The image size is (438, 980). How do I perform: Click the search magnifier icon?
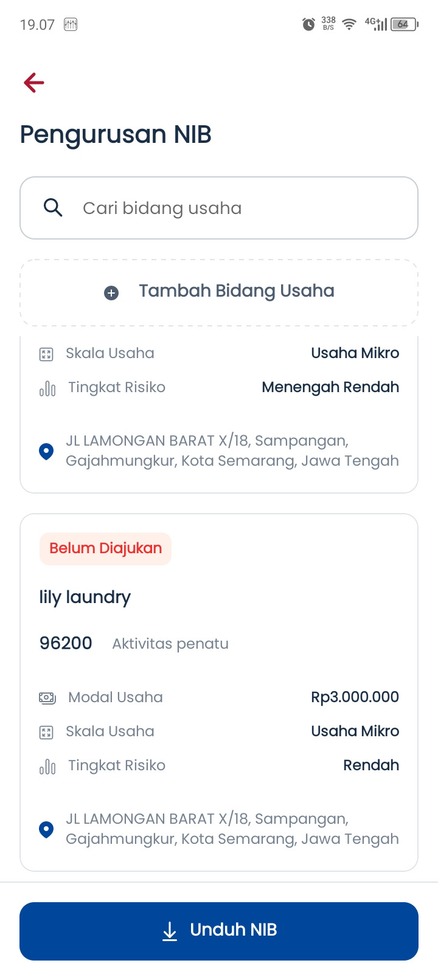pyautogui.click(x=53, y=208)
